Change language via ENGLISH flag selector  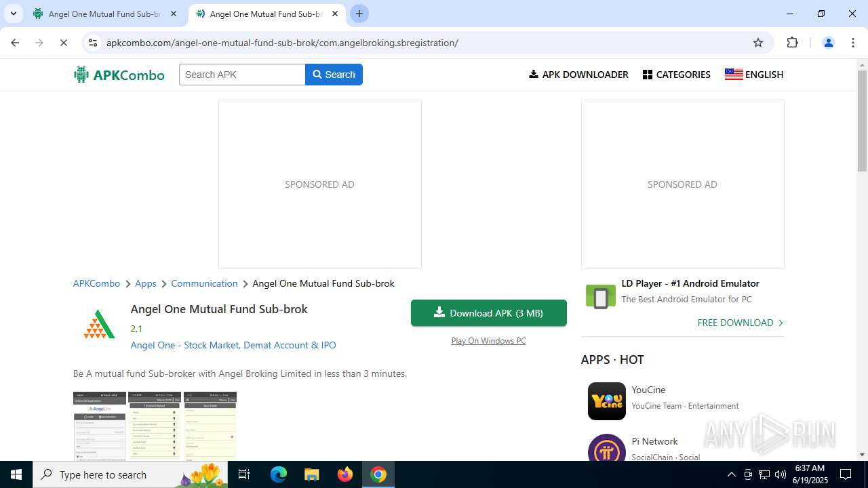point(754,75)
